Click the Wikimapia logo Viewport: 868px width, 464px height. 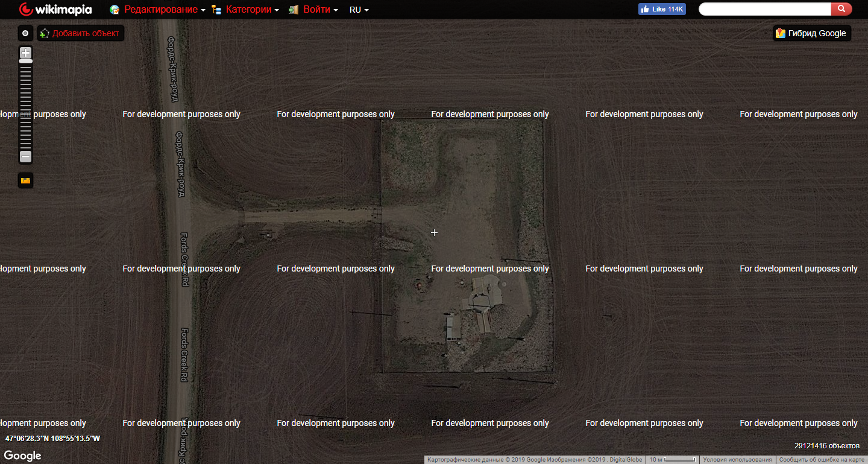point(55,10)
